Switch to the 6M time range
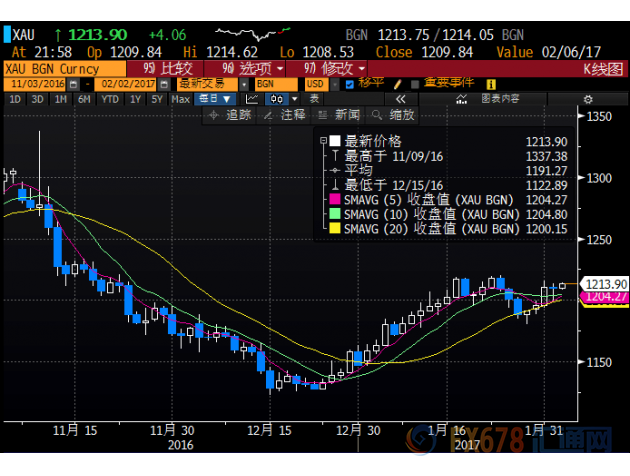 pos(85,99)
